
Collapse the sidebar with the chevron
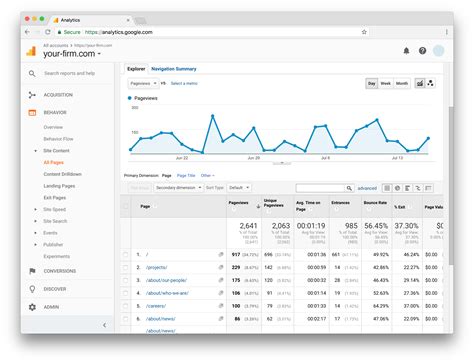pos(104,325)
